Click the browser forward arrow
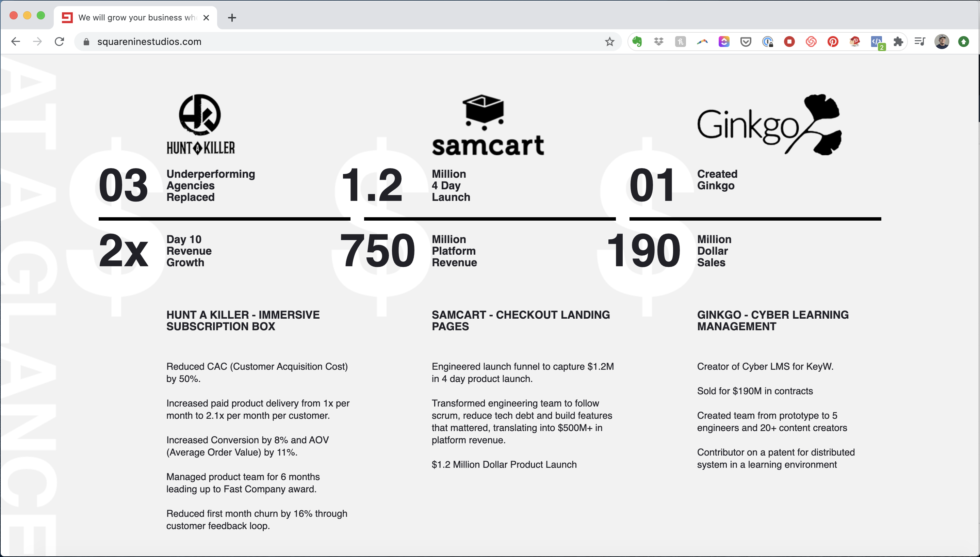Image resolution: width=980 pixels, height=557 pixels. click(x=37, y=41)
